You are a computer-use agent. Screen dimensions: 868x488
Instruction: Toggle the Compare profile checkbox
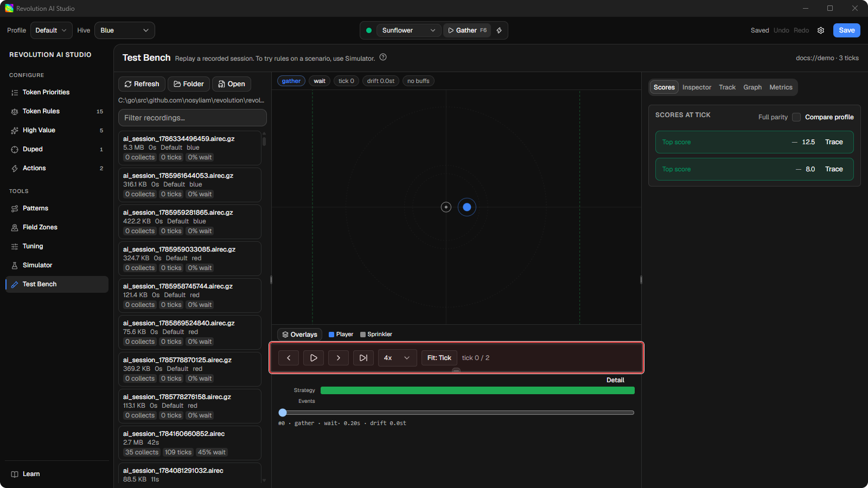(x=796, y=117)
